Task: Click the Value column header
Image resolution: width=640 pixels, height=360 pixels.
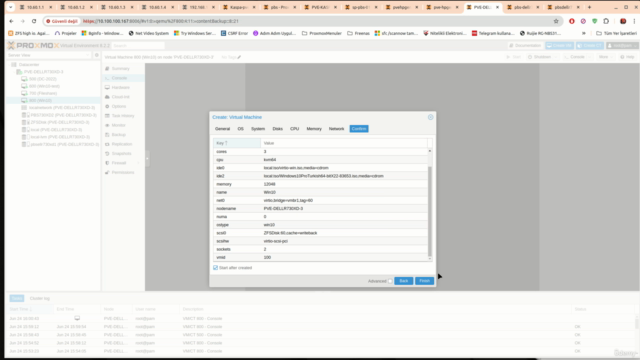Action: pos(344,143)
